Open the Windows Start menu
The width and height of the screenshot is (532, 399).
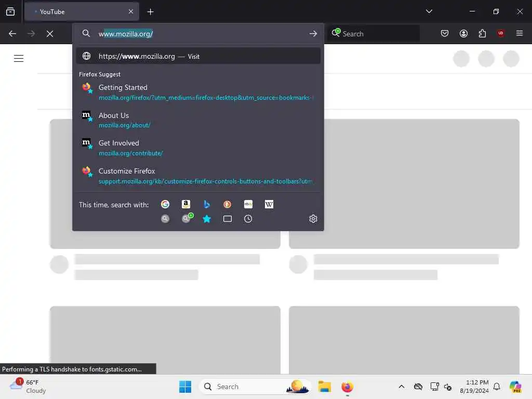pyautogui.click(x=185, y=387)
